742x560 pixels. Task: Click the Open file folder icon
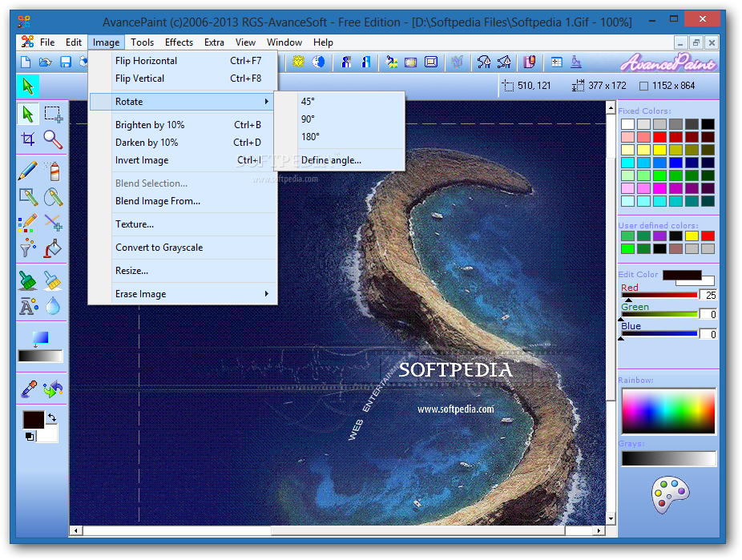(46, 62)
